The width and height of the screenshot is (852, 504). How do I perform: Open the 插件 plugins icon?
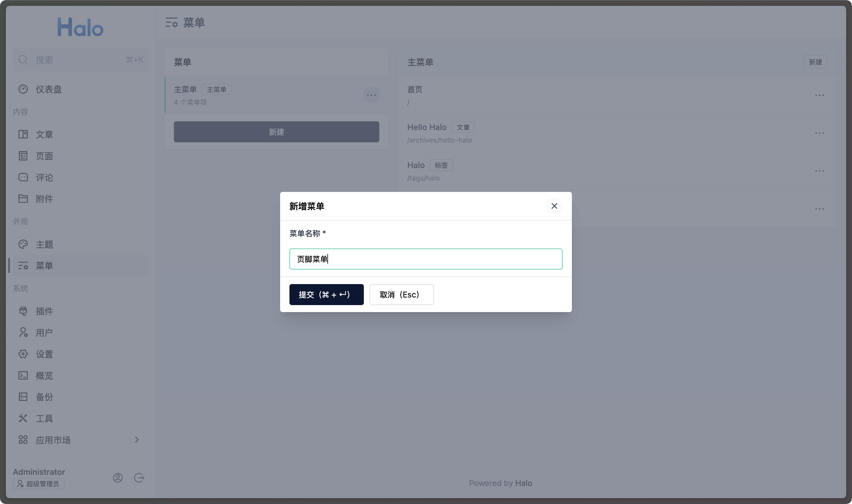pyautogui.click(x=23, y=311)
